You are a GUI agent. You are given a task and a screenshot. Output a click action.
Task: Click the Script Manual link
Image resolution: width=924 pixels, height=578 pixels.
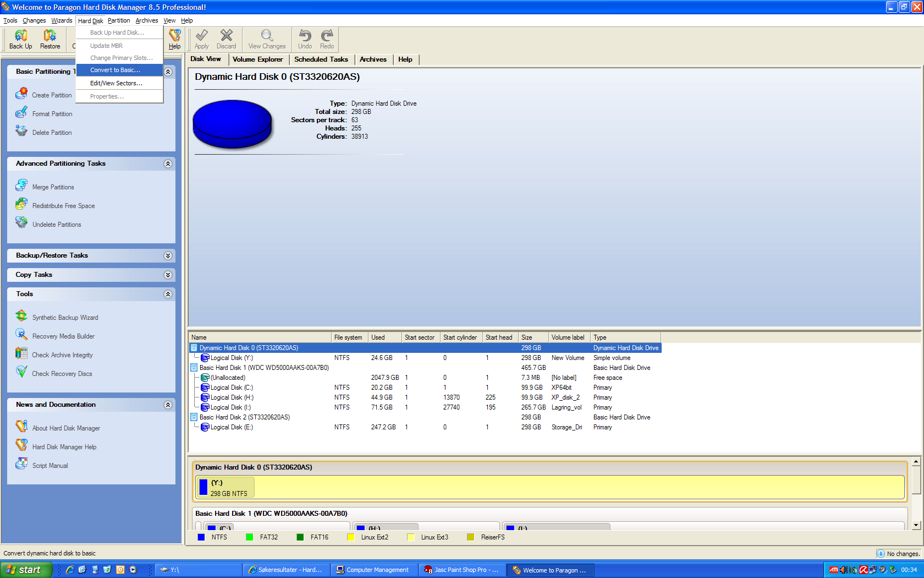click(50, 466)
